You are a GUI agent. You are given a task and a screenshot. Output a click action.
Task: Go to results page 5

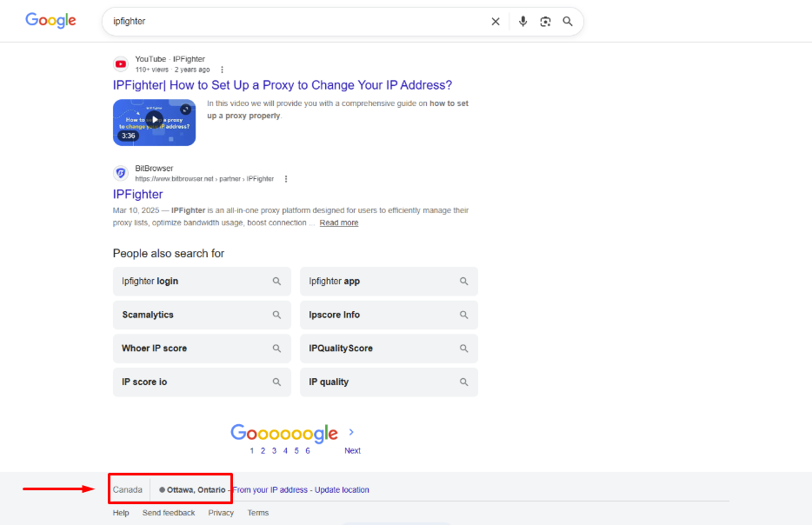296,450
